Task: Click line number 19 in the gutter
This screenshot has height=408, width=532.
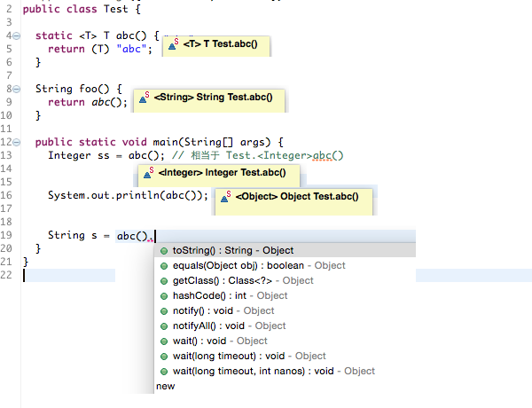Action: coord(7,235)
